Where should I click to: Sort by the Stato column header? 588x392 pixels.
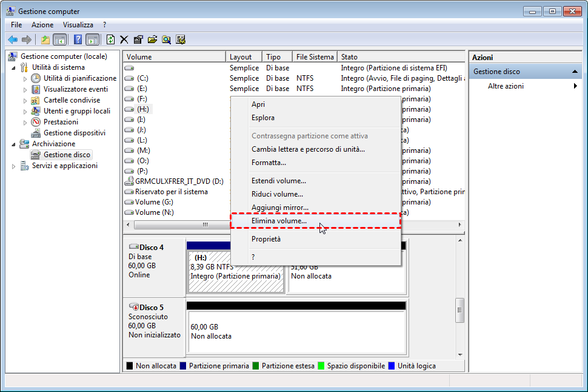401,56
